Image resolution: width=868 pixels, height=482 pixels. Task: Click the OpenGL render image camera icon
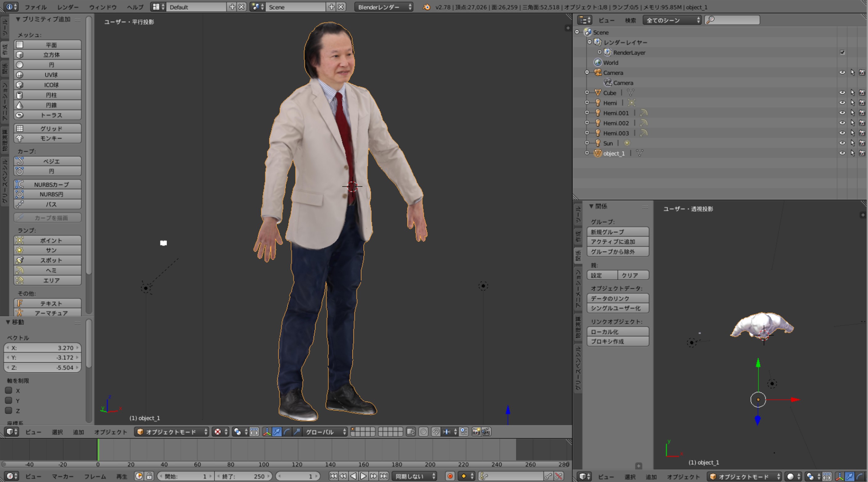(476, 432)
